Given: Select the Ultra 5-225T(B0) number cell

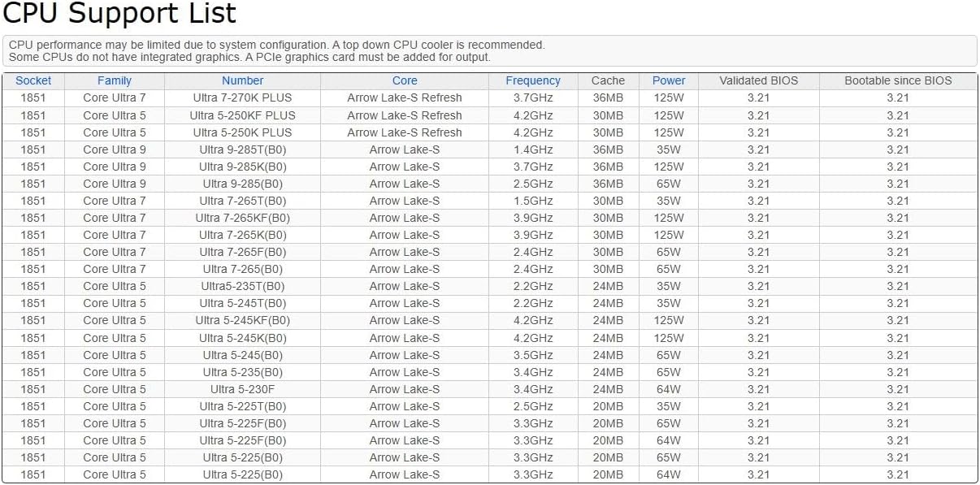Looking at the screenshot, I should pos(243,406).
